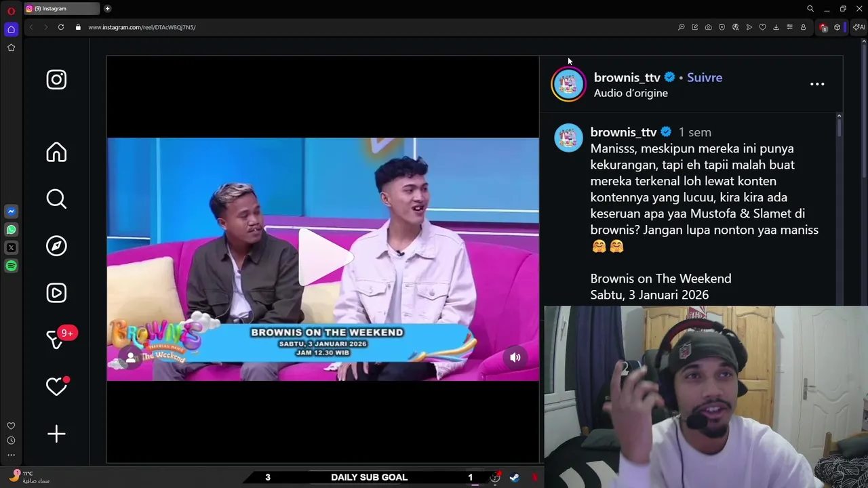This screenshot has height=488, width=868.
Task: Show tagged people on the reel
Action: tap(130, 357)
